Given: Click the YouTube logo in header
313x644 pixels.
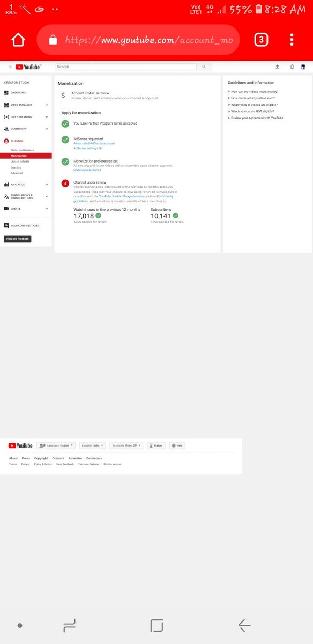Looking at the screenshot, I should click(x=28, y=67).
